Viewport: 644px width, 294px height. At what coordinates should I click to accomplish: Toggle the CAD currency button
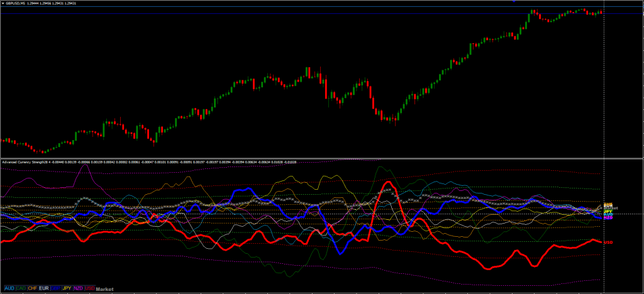pyautogui.click(x=21, y=288)
